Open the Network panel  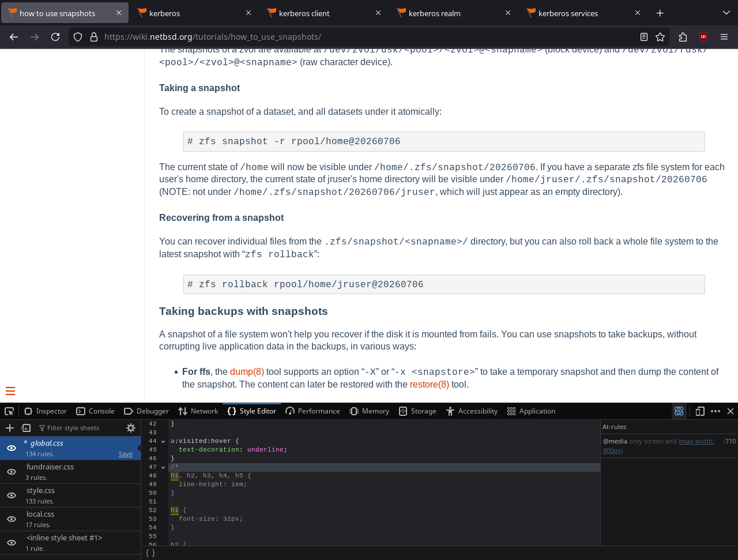[198, 411]
